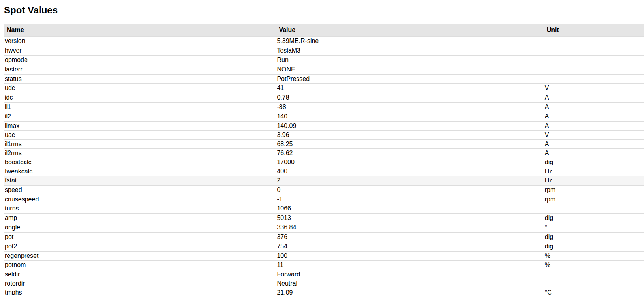The height and width of the screenshot is (295, 644).
Task: Select the fstat row name
Action: 11,180
